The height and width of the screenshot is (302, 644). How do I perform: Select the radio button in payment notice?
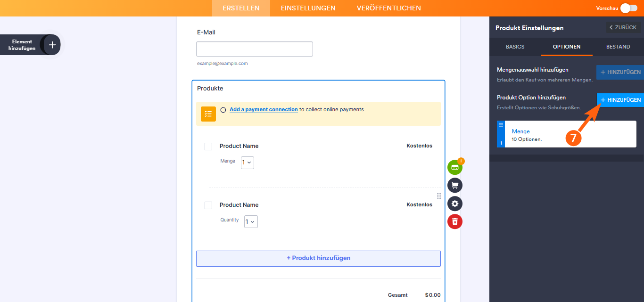(223, 110)
